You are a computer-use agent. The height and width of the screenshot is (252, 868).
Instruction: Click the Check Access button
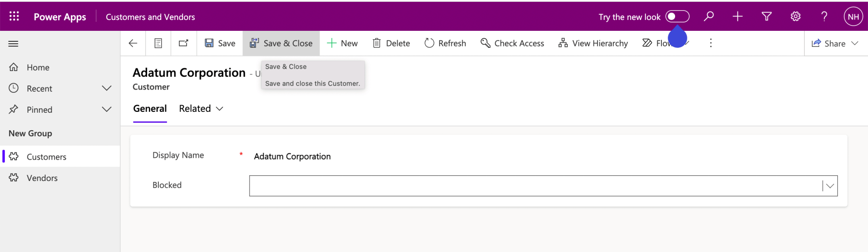coord(512,43)
